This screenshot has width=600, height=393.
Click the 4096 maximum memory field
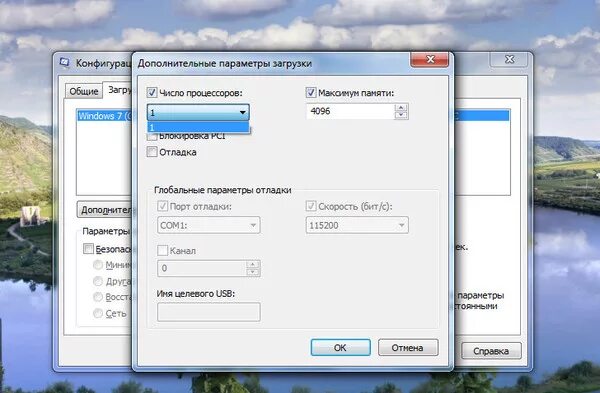point(351,111)
